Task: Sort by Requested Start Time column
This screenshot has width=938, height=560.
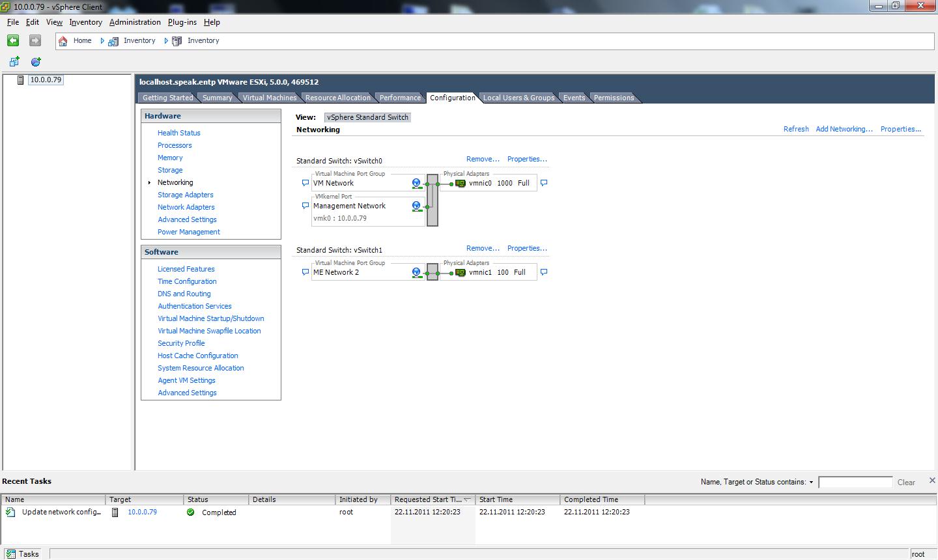Action: (x=433, y=499)
